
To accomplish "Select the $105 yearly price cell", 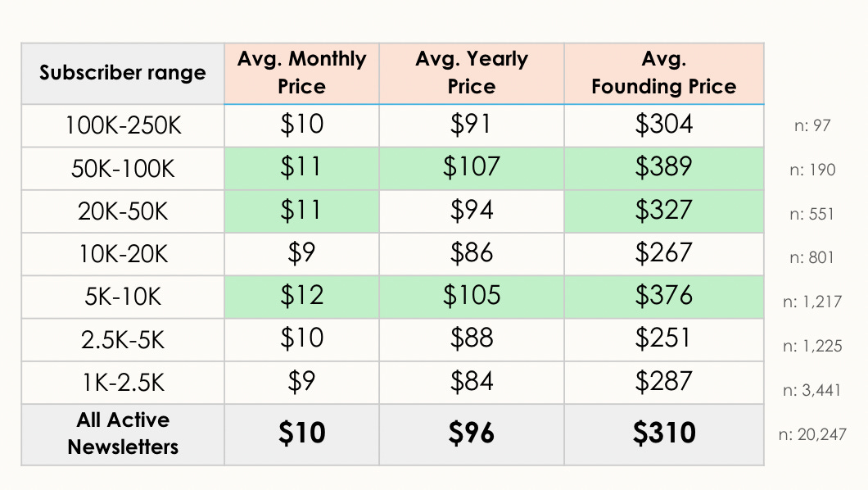I will [472, 297].
